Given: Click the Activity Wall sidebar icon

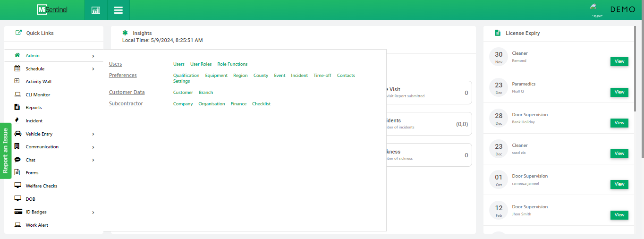Looking at the screenshot, I should pos(17,81).
